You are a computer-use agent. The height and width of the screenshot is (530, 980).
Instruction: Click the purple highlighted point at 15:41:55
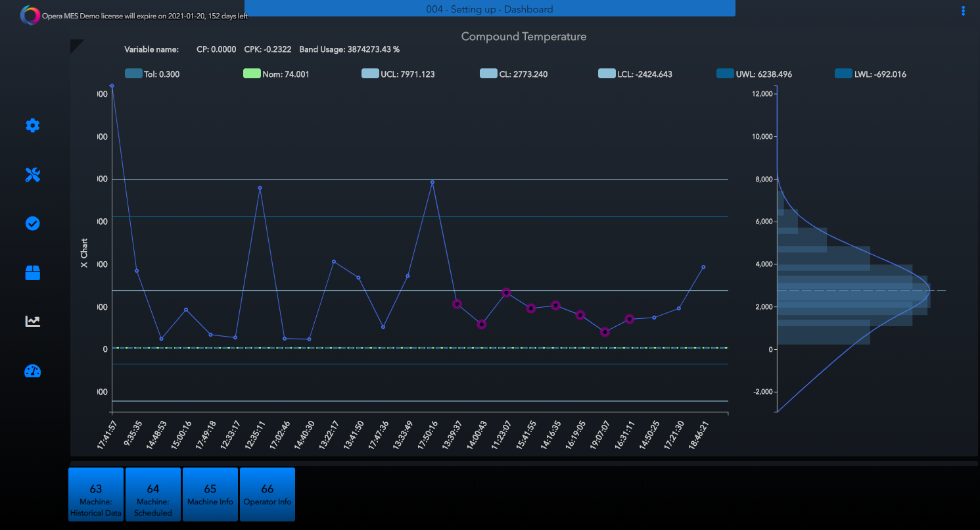coord(531,308)
